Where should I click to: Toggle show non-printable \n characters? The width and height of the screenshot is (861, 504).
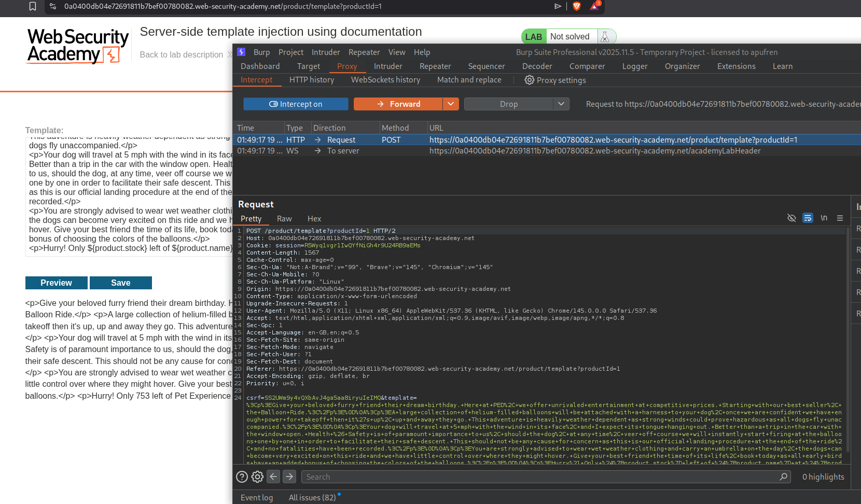click(824, 218)
